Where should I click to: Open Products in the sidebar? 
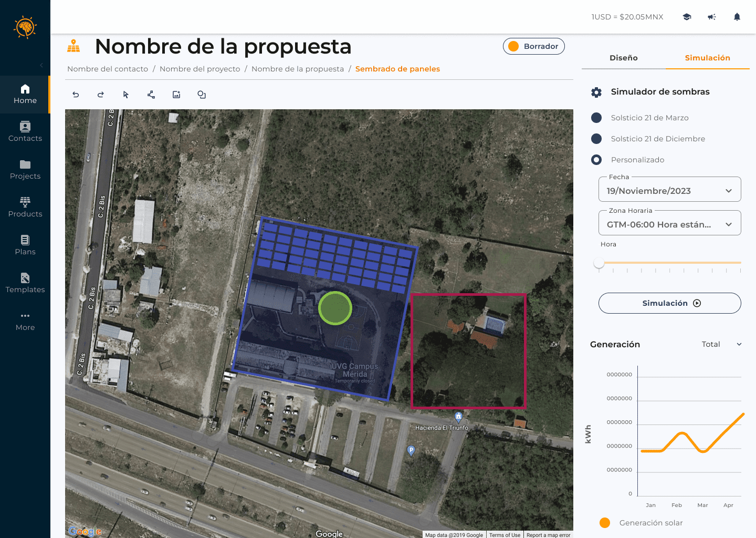tap(25, 207)
